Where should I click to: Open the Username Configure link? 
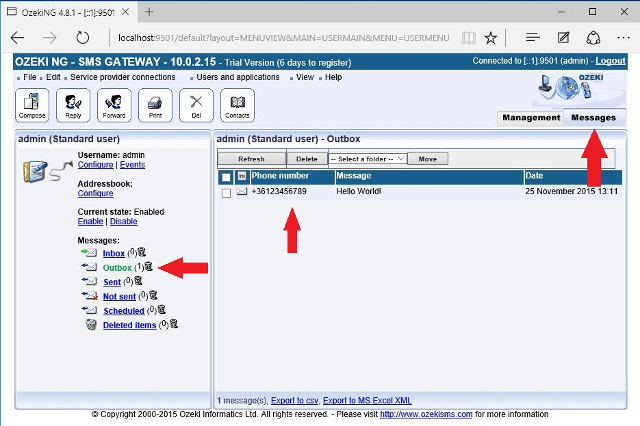click(x=96, y=164)
